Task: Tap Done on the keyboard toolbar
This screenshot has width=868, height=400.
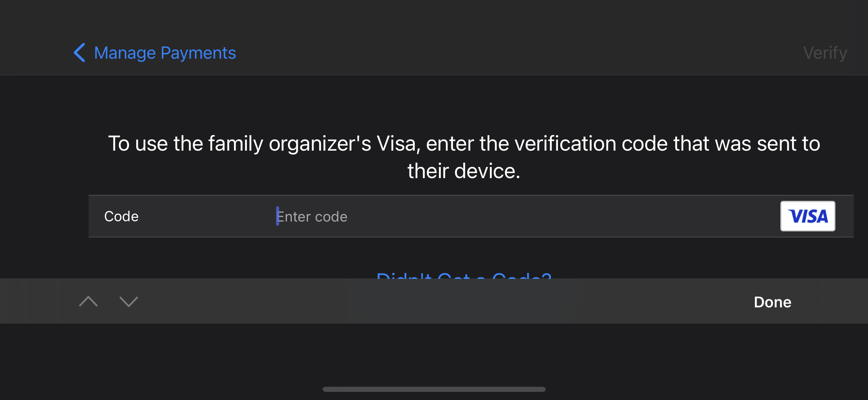Action: pos(772,302)
